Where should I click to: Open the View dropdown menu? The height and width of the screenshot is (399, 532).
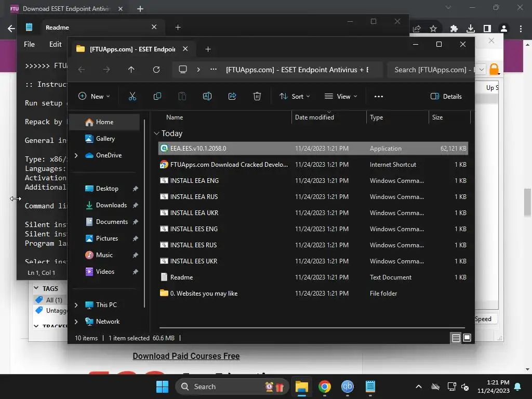341,96
